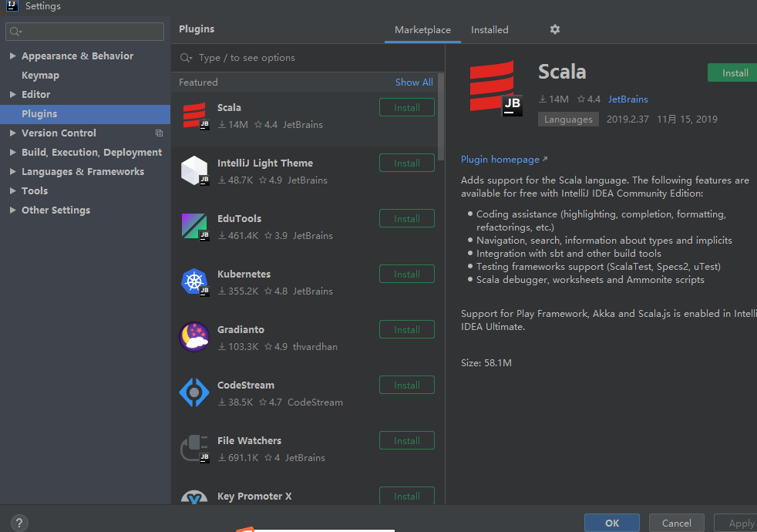Install the Kubernetes plugin
This screenshot has height=532, width=757.
[406, 274]
